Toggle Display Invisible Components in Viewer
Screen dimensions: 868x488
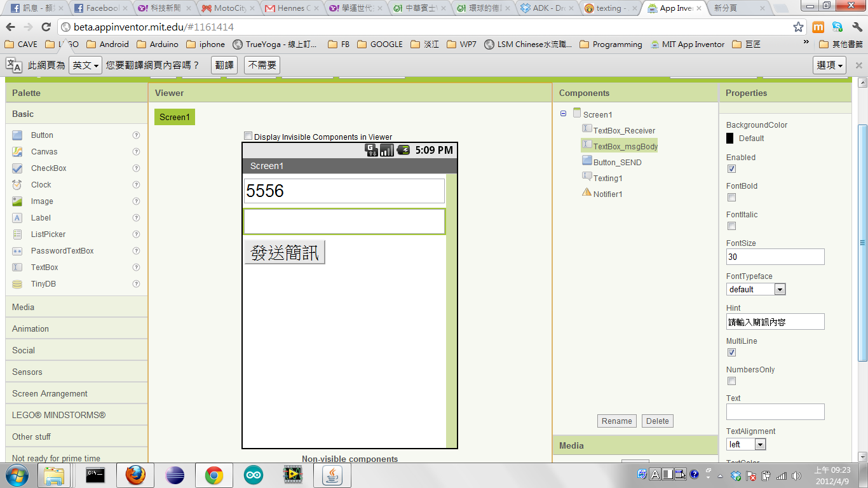click(x=248, y=136)
